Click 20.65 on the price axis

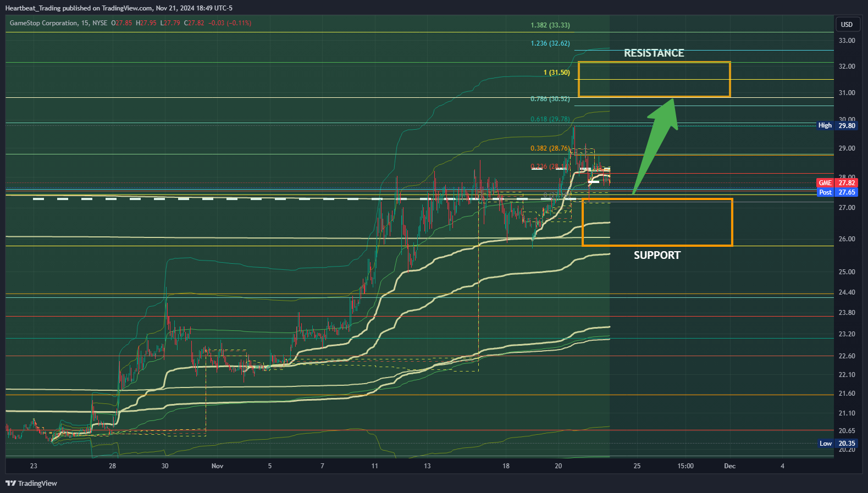click(847, 431)
